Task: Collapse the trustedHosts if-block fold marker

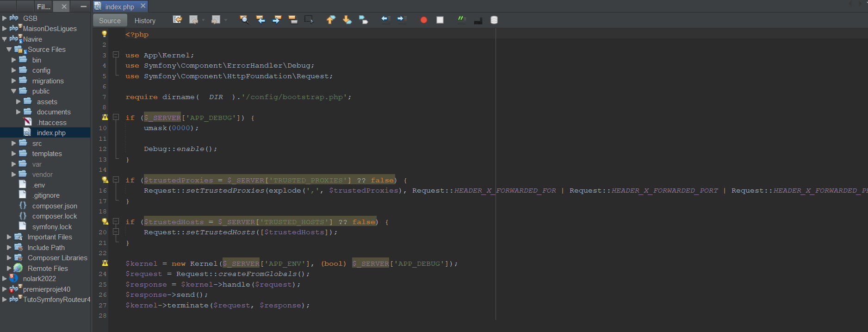Action: [x=116, y=221]
